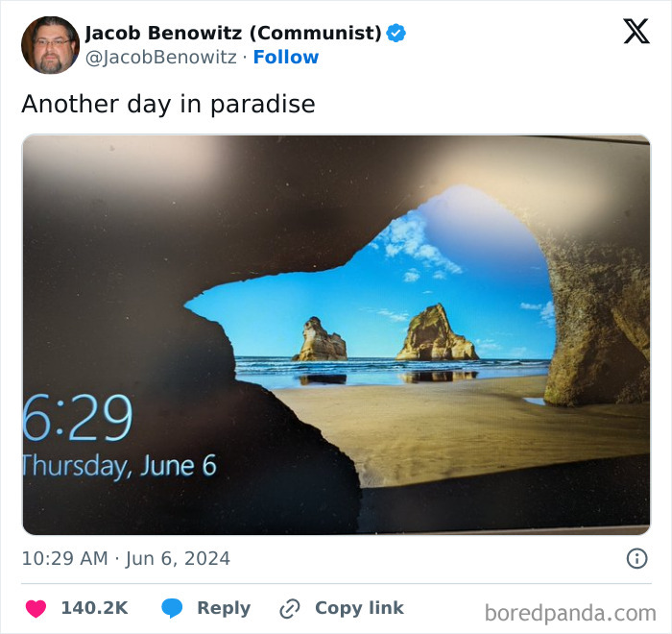Click the 6:29 clock in the photo
The height and width of the screenshot is (634, 672).
[78, 418]
